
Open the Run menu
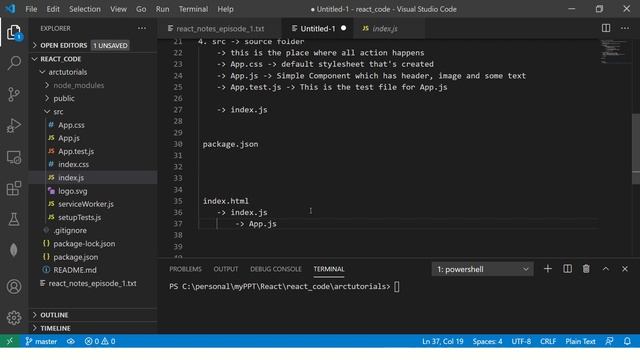point(162,9)
